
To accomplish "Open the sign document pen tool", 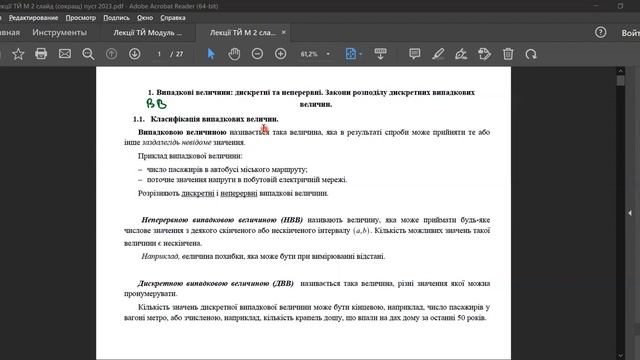I will coord(461,54).
